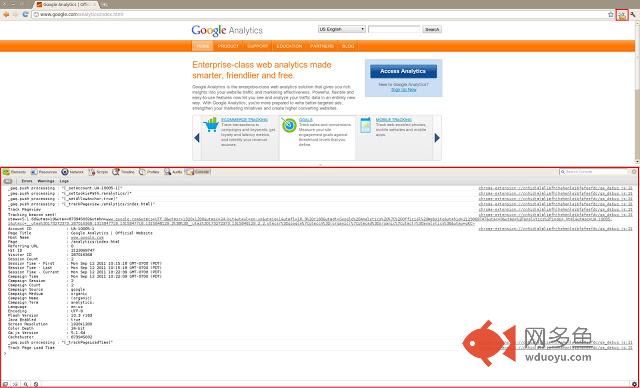This screenshot has height=388, width=640.
Task: Filter console by Logs
Action: (x=64, y=181)
